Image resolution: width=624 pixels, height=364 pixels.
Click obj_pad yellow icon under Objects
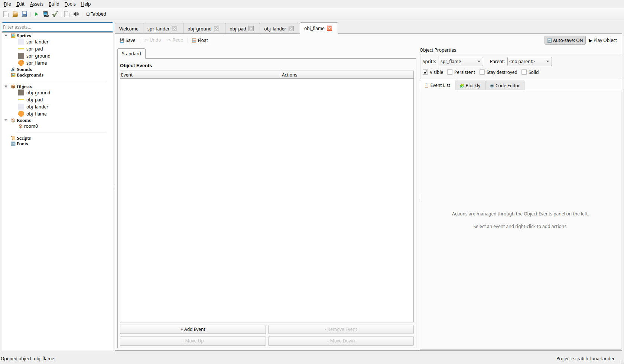point(21,100)
